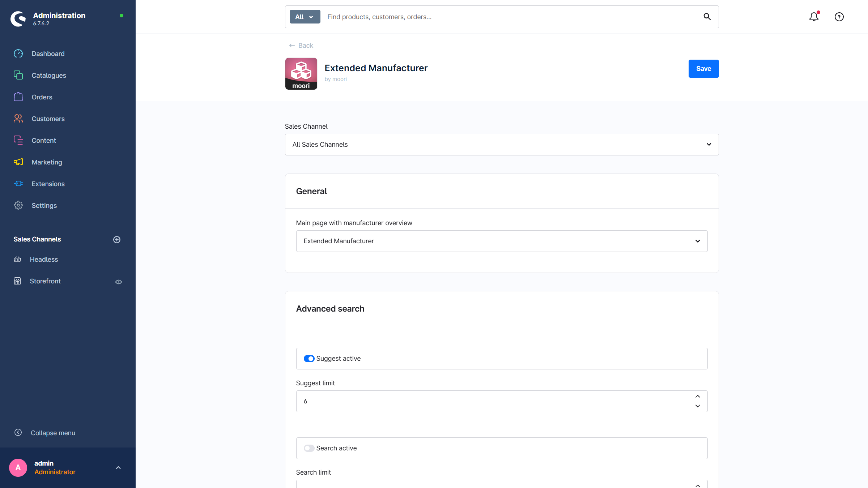Open Catalogues in the sidebar menu
Image resolution: width=868 pixels, height=488 pixels.
[48, 75]
